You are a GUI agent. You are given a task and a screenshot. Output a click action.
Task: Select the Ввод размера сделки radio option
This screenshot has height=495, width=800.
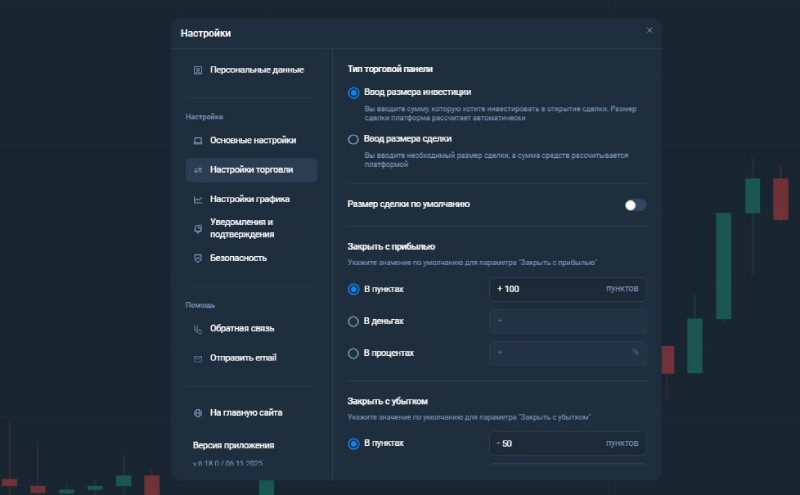click(353, 140)
